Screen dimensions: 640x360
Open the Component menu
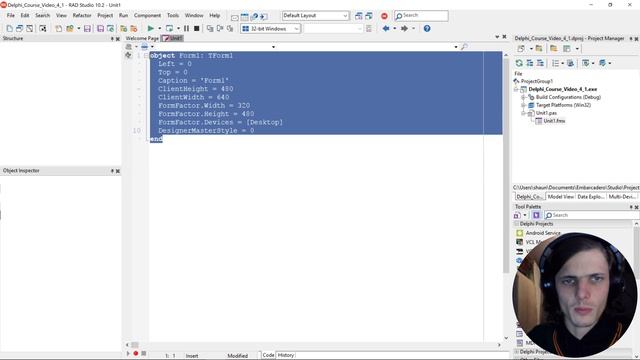147,16
